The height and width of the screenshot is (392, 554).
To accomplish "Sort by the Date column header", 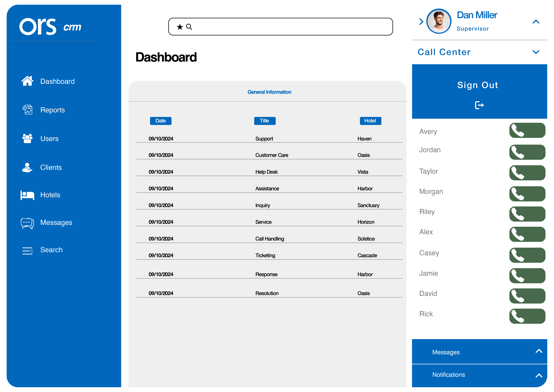I will [161, 121].
